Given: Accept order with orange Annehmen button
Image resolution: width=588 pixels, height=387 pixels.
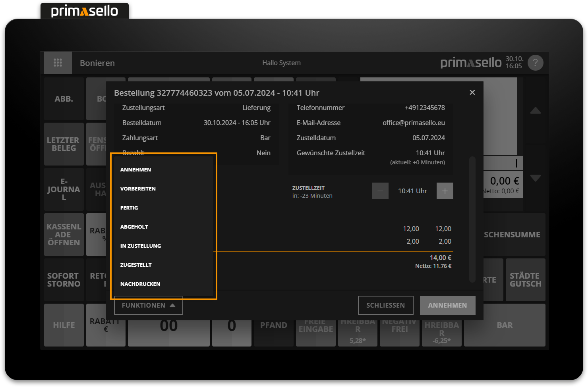Looking at the screenshot, I should (x=447, y=305).
